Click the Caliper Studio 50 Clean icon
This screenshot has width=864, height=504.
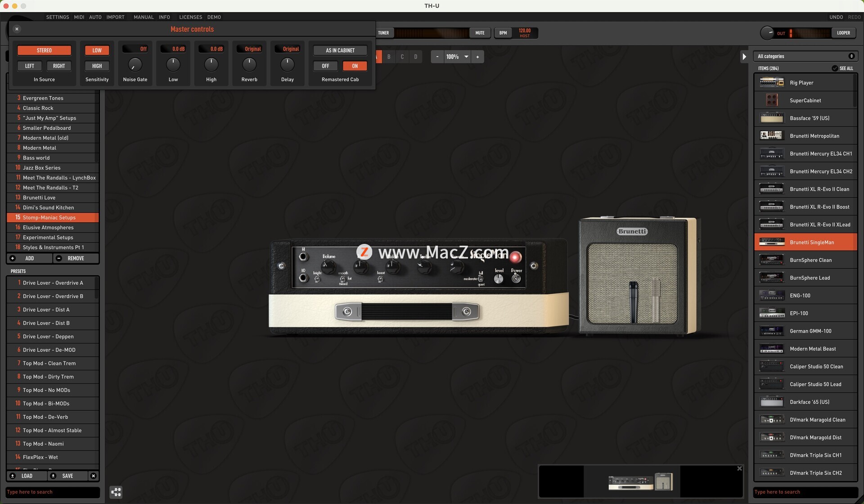[772, 366]
